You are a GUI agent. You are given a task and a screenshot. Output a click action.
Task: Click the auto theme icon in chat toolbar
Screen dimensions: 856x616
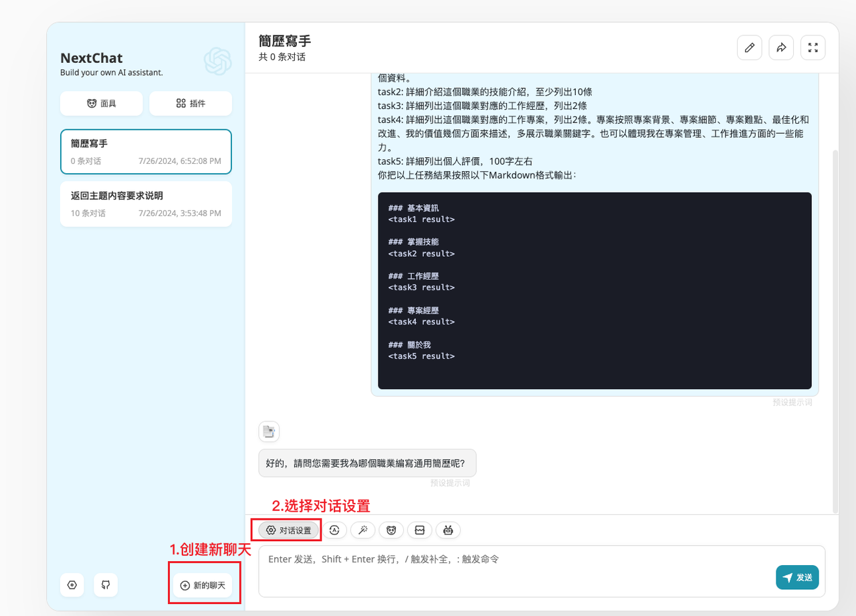click(x=335, y=530)
